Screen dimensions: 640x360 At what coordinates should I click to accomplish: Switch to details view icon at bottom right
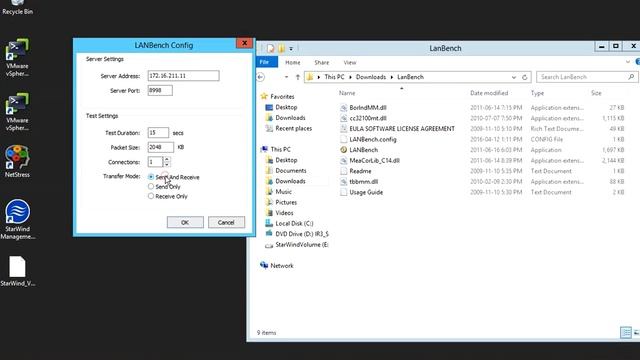(x=625, y=333)
